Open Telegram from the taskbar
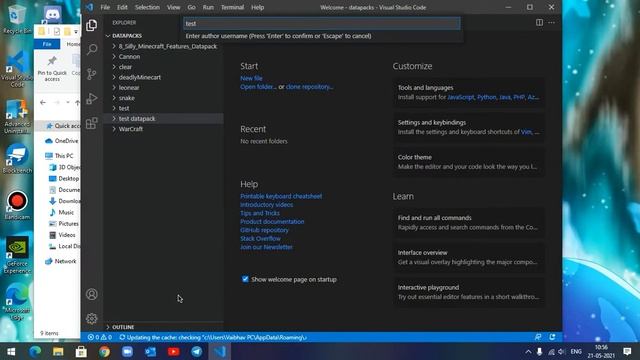This screenshot has height=360, width=640. click(196, 351)
